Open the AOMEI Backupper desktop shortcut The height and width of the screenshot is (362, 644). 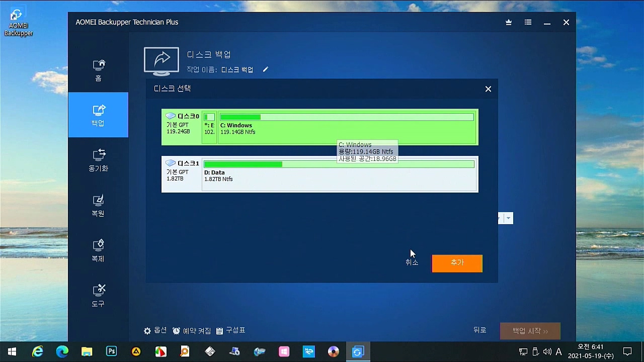click(x=18, y=22)
